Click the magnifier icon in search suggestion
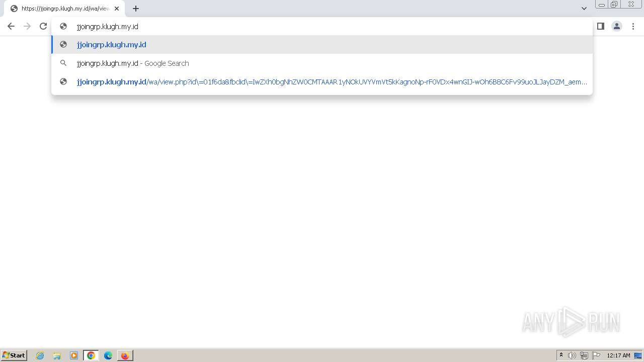Viewport: 644px width, 362px height. tap(63, 63)
